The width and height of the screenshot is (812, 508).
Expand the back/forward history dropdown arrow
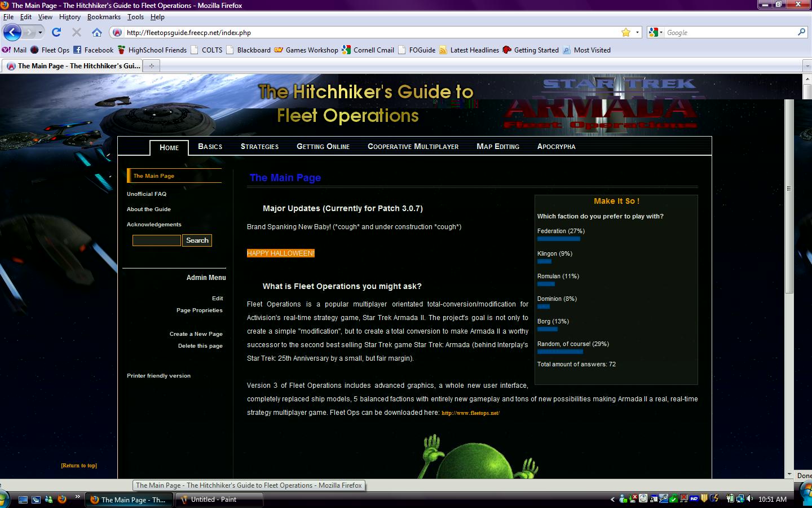point(40,32)
